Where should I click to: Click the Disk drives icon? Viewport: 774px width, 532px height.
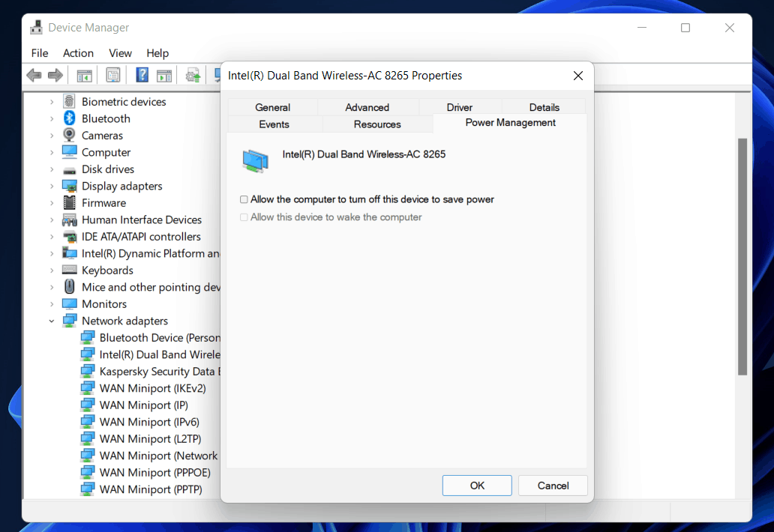pyautogui.click(x=70, y=170)
